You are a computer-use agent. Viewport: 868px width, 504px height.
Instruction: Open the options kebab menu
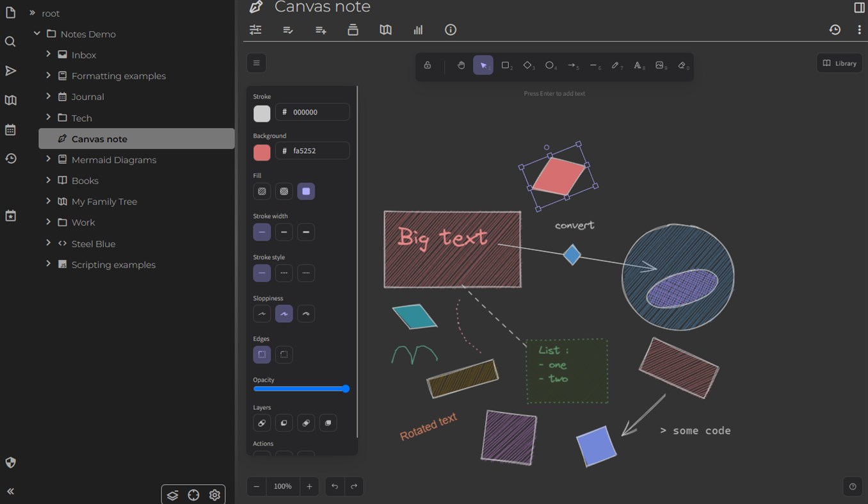pyautogui.click(x=860, y=29)
